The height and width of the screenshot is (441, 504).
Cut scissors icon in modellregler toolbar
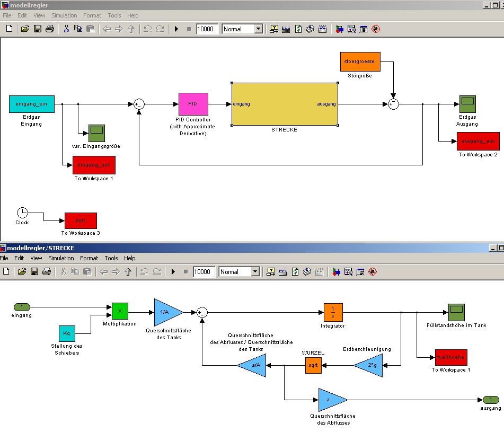[66, 29]
